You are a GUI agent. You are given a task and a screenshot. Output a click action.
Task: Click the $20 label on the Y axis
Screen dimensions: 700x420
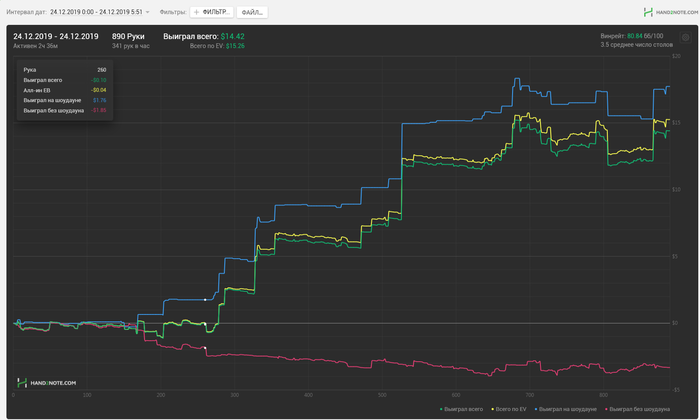point(676,56)
